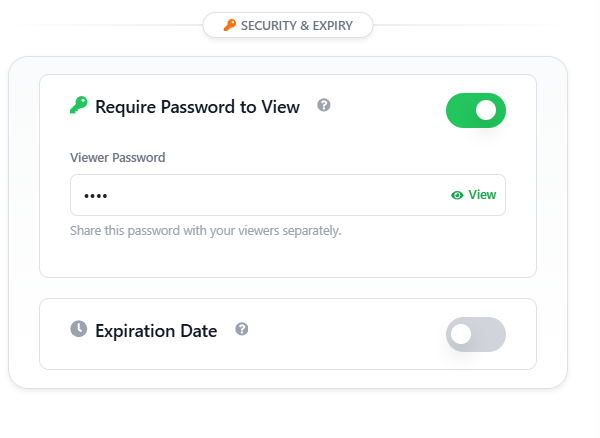The image size is (600, 438).
Task: Click the 'Share this password' helper text
Action: [x=206, y=231]
